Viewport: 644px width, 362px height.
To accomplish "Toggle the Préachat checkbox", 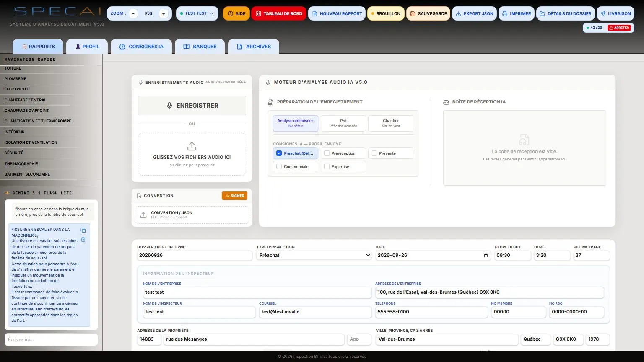I will click(279, 153).
